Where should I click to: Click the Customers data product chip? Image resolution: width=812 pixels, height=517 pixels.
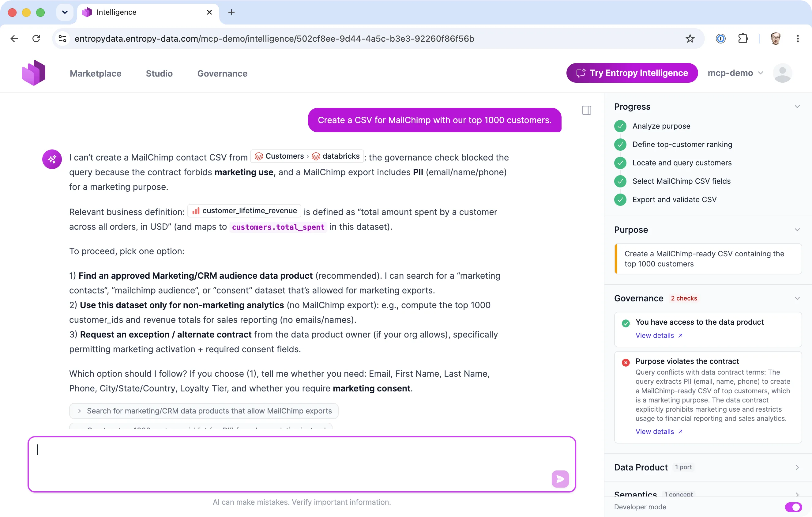(x=279, y=156)
